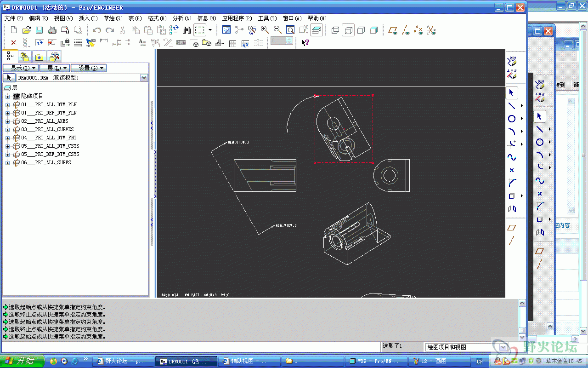Toggle no hidden display mode
This screenshot has width=588, height=368.
click(x=361, y=30)
